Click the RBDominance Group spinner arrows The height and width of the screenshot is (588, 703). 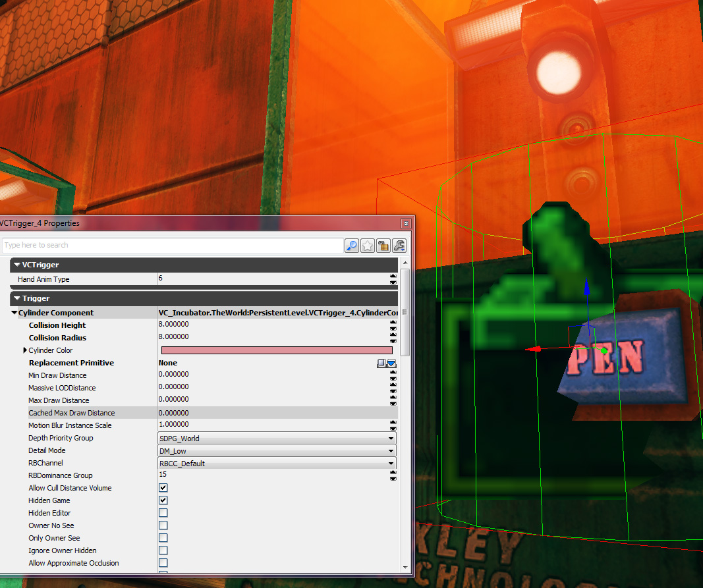pos(393,475)
